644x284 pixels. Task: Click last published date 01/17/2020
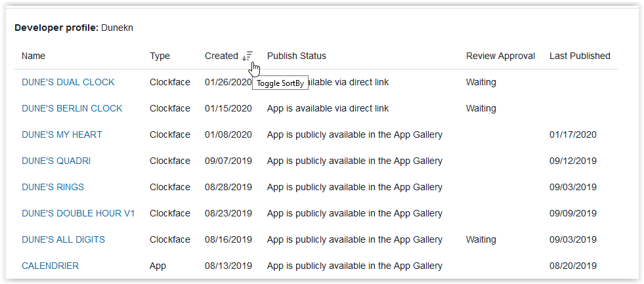click(572, 134)
